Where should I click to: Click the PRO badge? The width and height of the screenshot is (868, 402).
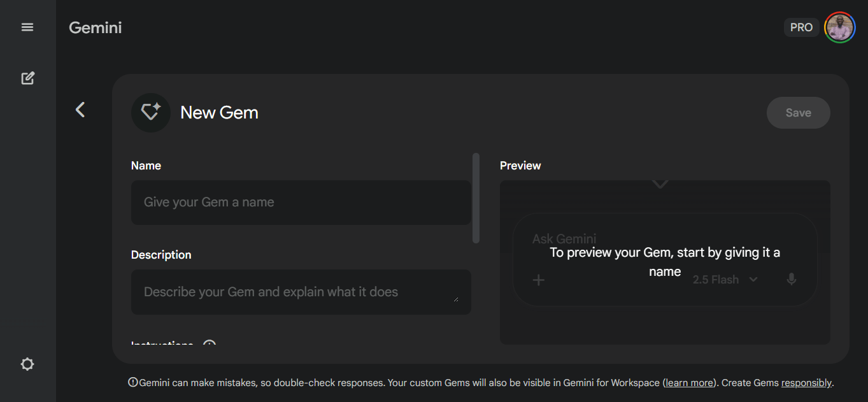tap(801, 27)
